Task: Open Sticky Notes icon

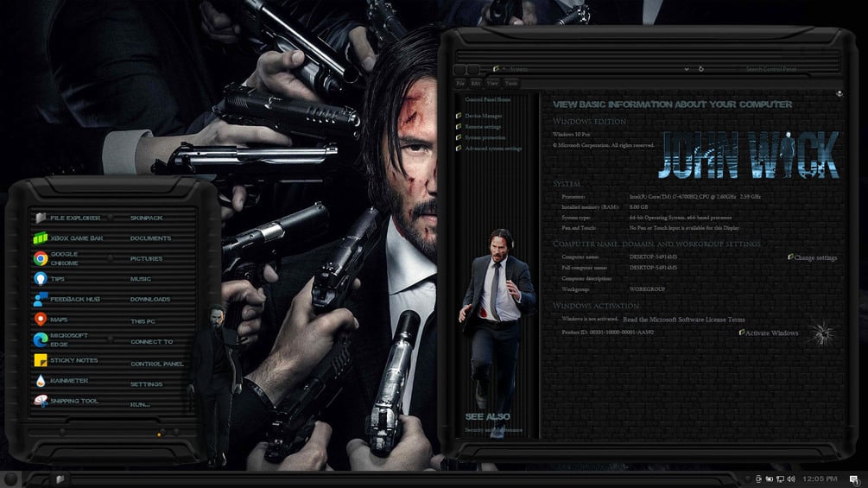Action: tap(41, 360)
